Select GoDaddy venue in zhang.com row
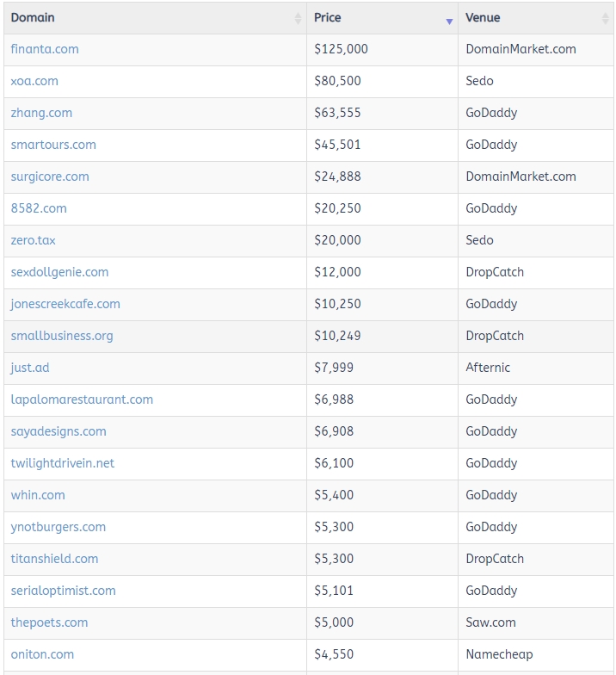This screenshot has width=616, height=675. [x=492, y=113]
